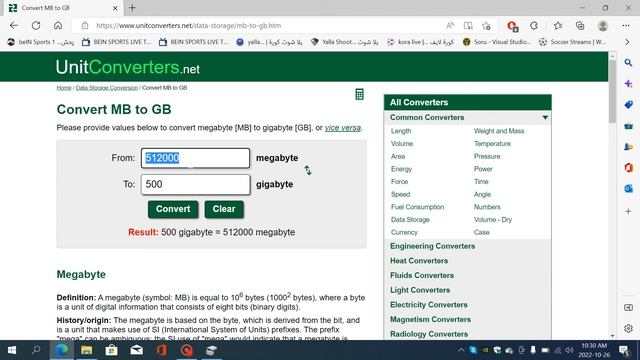640x360 pixels.
Task: Open immersive reader icon in address bar
Action: tap(468, 26)
